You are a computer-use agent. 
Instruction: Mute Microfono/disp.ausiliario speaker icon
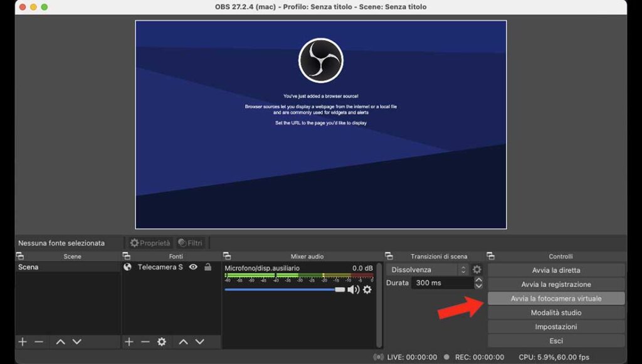pos(354,289)
